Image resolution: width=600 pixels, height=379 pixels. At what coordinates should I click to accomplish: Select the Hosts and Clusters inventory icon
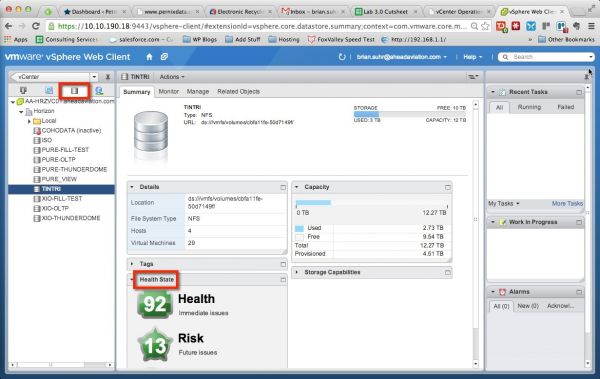pos(23,90)
